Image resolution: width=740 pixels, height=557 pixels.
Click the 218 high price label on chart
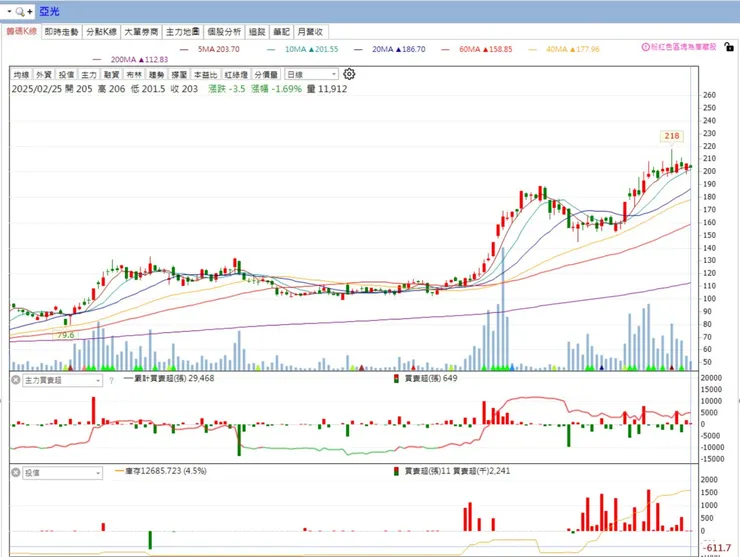coord(672,136)
